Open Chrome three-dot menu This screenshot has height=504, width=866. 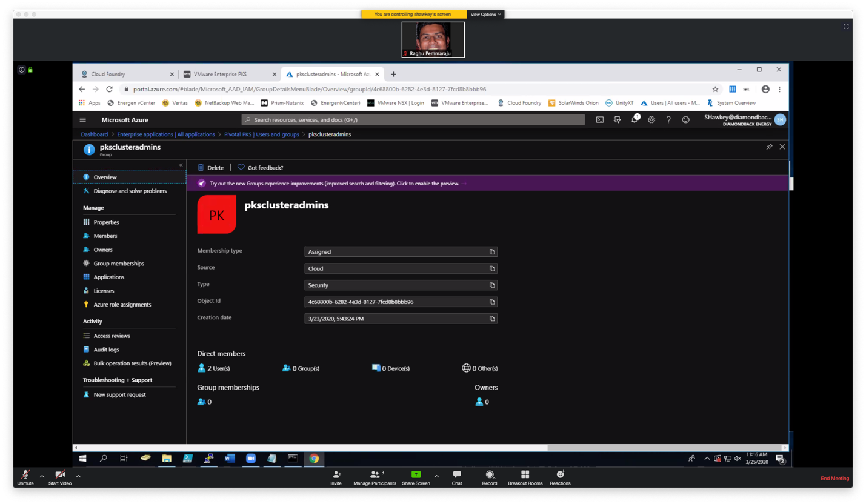click(x=779, y=89)
